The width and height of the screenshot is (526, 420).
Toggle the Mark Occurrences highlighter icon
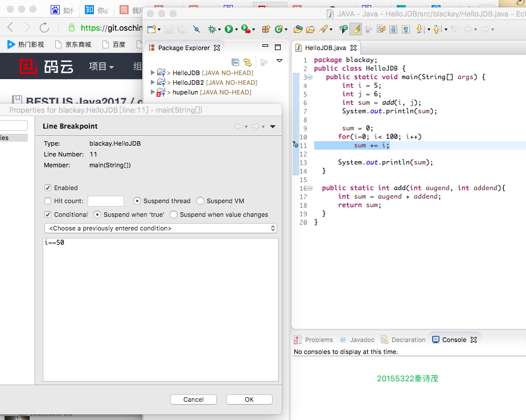356,29
